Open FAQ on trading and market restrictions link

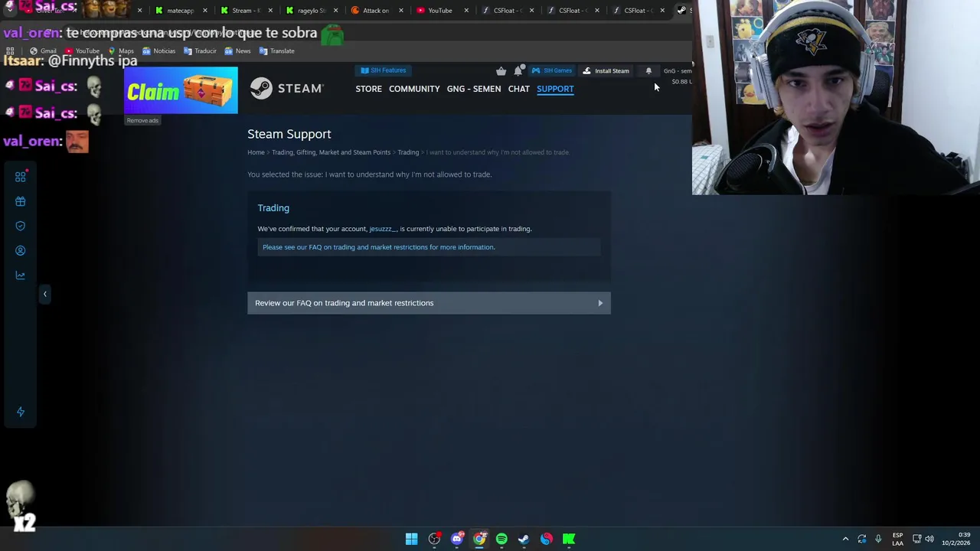point(378,247)
